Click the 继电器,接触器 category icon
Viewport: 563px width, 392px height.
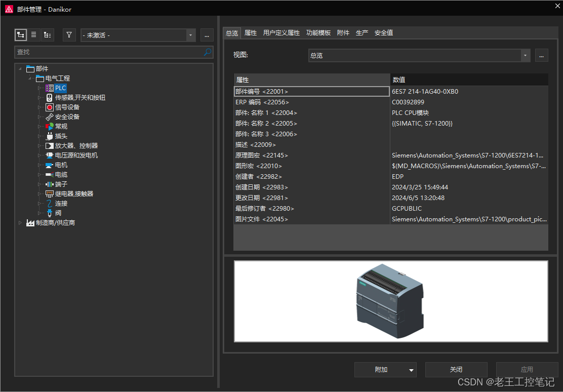[50, 194]
